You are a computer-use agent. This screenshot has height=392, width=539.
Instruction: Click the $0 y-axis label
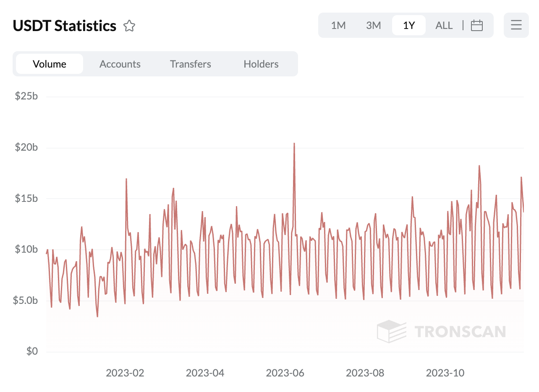pyautogui.click(x=32, y=351)
